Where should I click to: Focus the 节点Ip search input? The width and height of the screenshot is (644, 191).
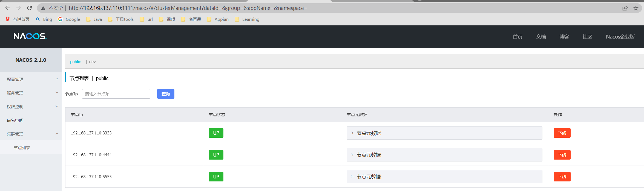click(x=116, y=94)
